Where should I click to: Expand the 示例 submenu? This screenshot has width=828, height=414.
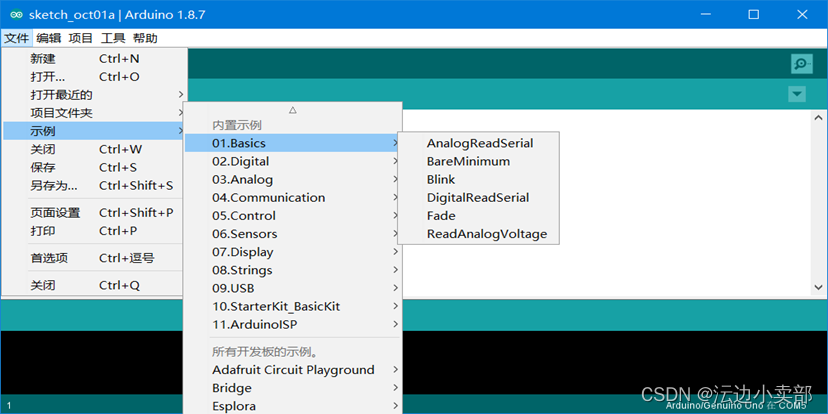pos(95,131)
